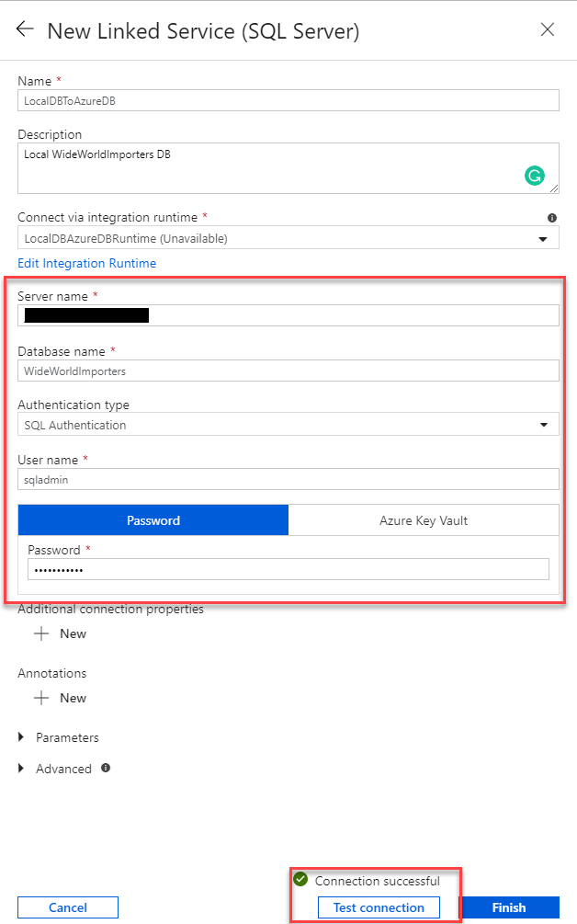Click the Grammarly icon in Description
577x924 pixels.
coord(534,175)
